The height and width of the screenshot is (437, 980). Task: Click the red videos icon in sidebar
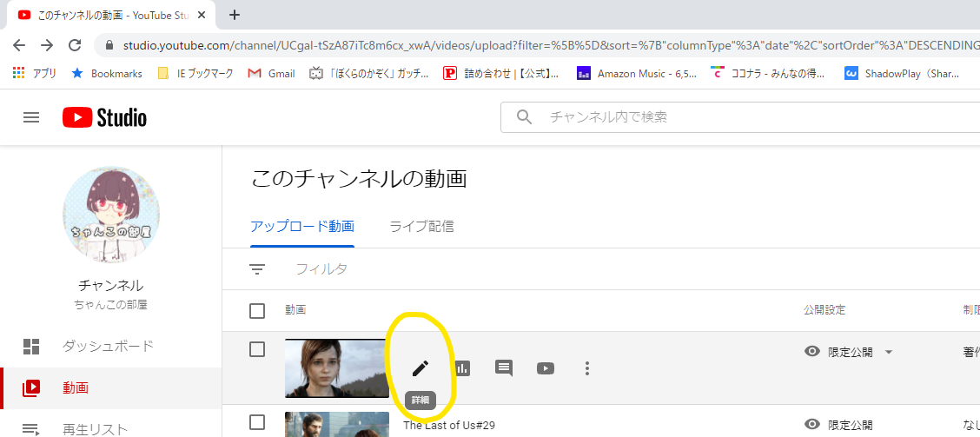[31, 388]
